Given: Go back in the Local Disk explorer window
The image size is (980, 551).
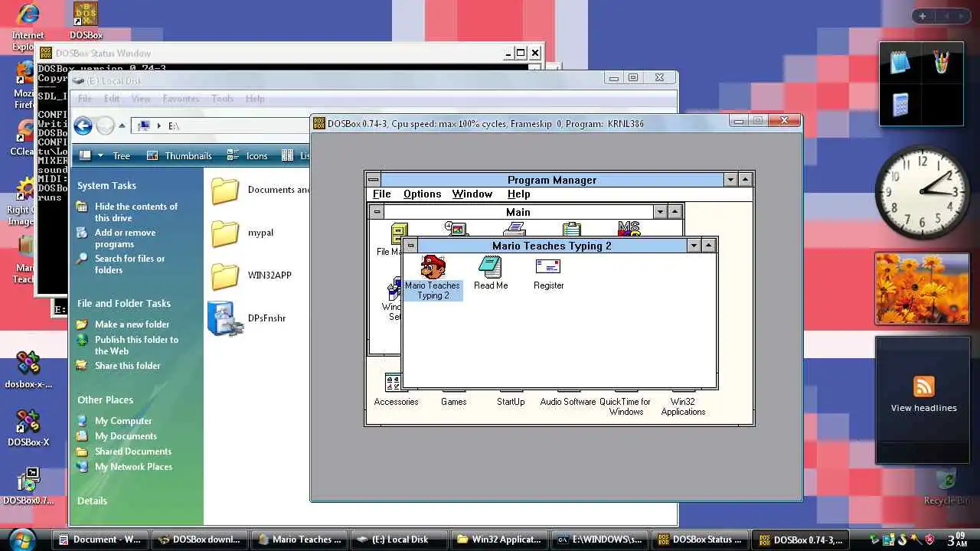Looking at the screenshot, I should coord(83,126).
